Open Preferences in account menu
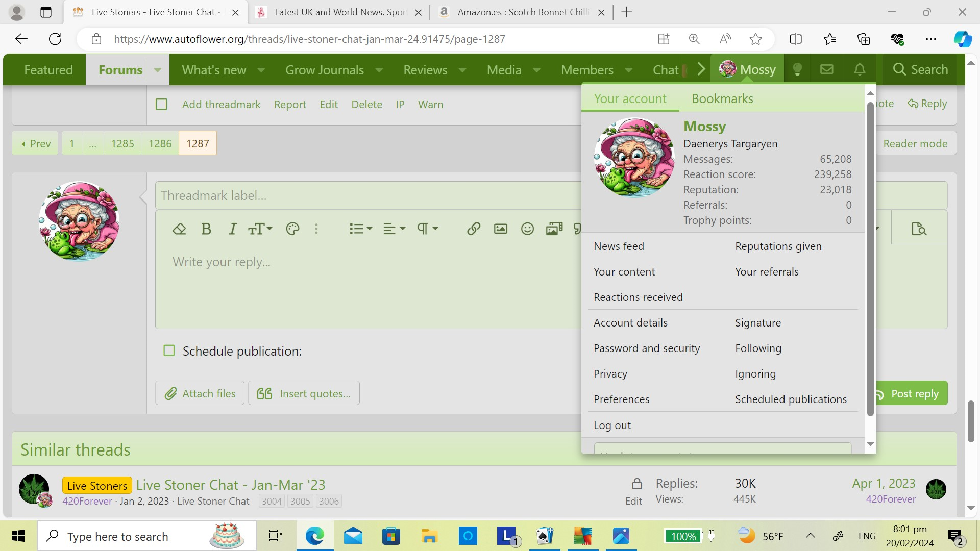The image size is (980, 551). 621,399
